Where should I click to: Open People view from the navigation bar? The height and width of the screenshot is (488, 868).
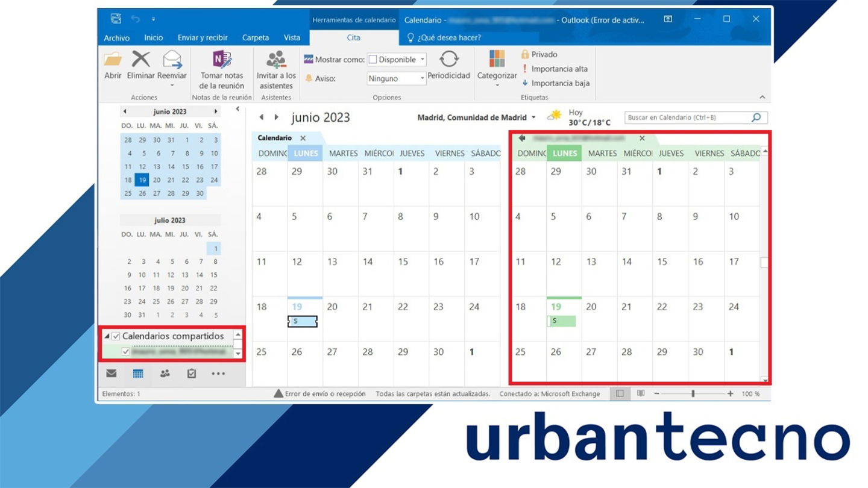pyautogui.click(x=165, y=374)
